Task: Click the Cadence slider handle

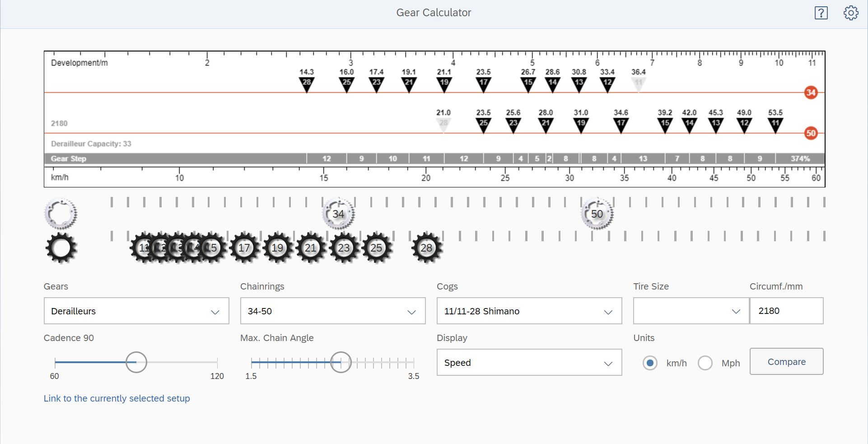Action: pyautogui.click(x=136, y=362)
